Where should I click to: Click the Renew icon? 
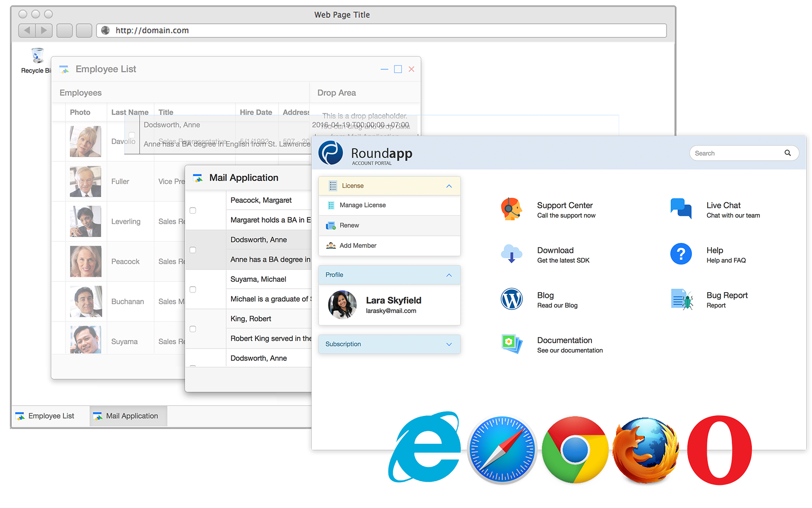coord(331,225)
